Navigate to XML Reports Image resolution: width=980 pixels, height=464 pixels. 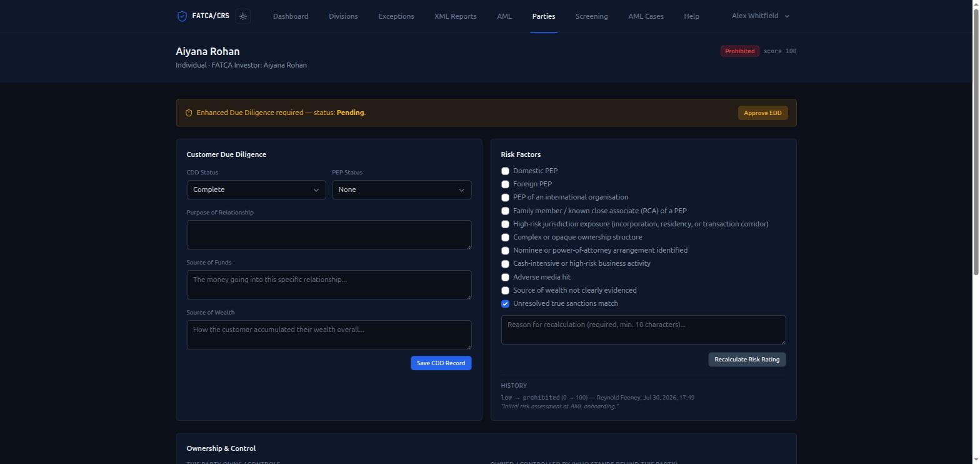tap(456, 16)
